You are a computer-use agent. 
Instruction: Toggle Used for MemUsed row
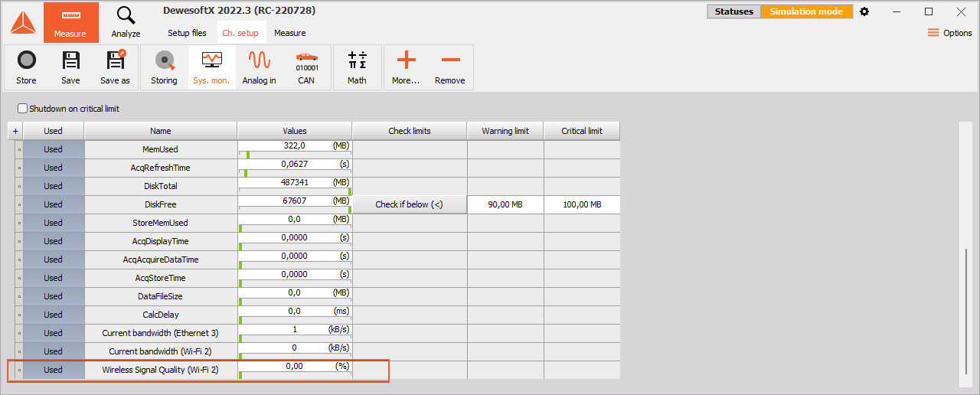click(x=54, y=149)
